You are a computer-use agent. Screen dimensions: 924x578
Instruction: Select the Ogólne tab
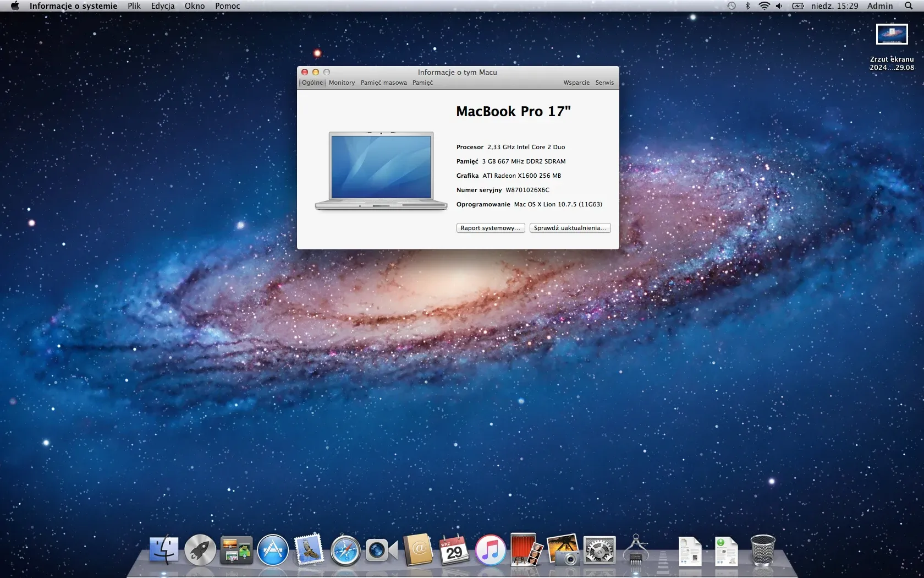coord(312,83)
